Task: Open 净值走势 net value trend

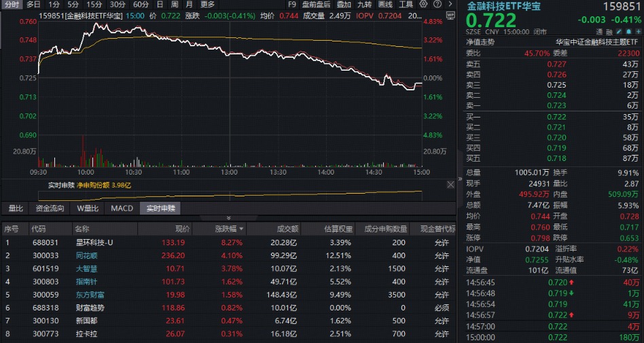Action: [480, 42]
